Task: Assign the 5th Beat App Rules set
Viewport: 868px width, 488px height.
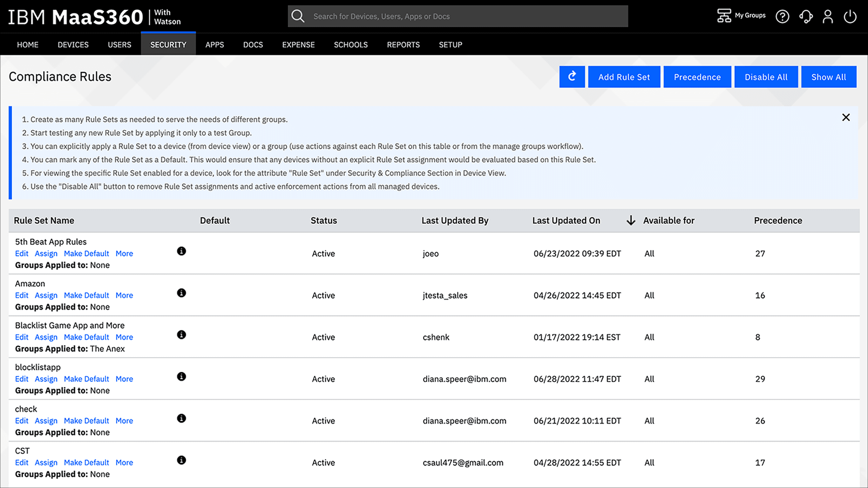Action: (46, 254)
